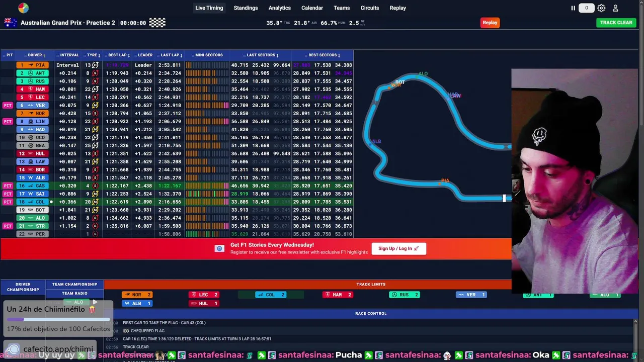The image size is (644, 362).
Task: Click BOT marker on the track map
Action: 400,82
